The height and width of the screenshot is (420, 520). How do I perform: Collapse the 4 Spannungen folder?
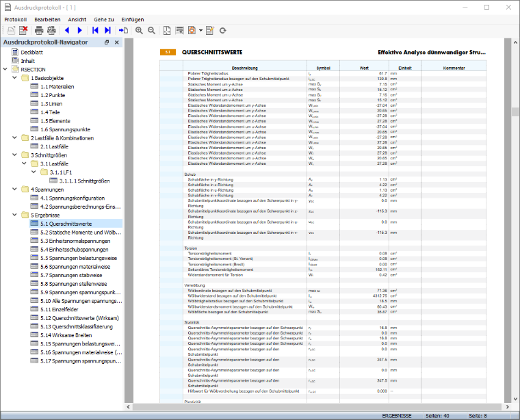14,189
